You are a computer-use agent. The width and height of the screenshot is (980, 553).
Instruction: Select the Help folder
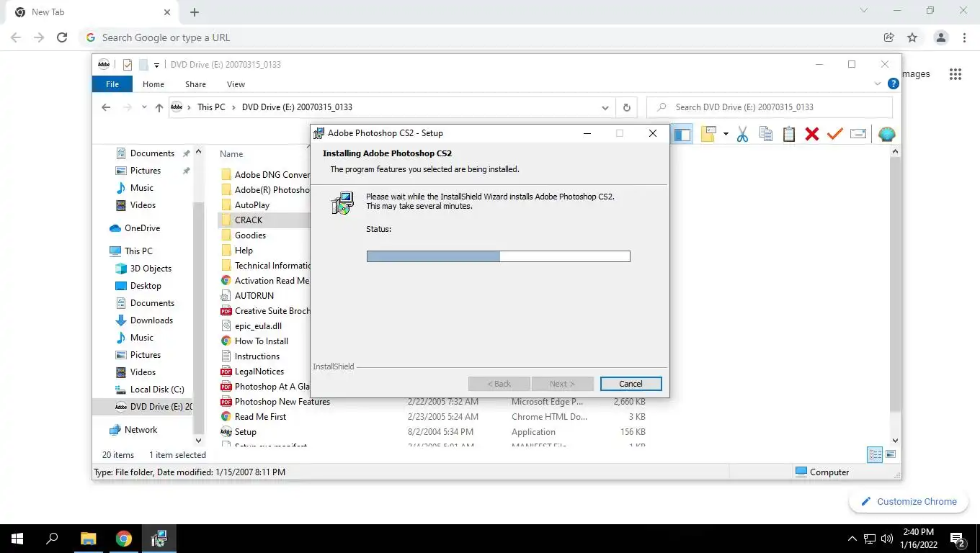point(244,251)
